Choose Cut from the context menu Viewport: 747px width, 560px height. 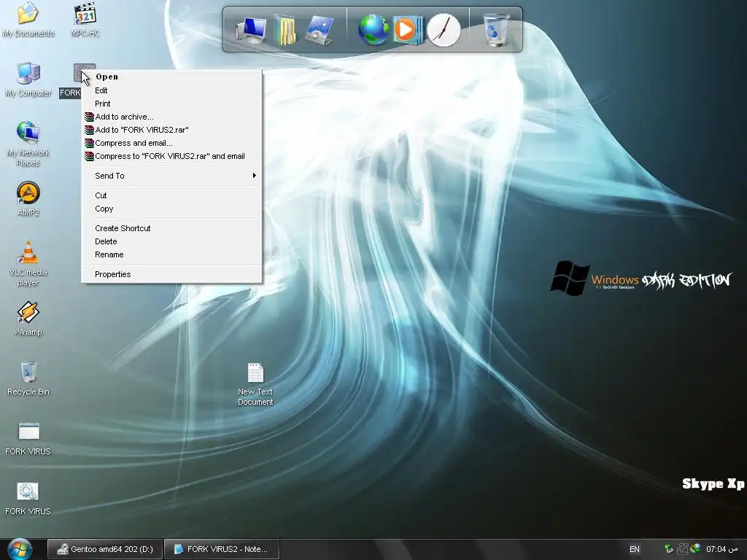pos(171,195)
